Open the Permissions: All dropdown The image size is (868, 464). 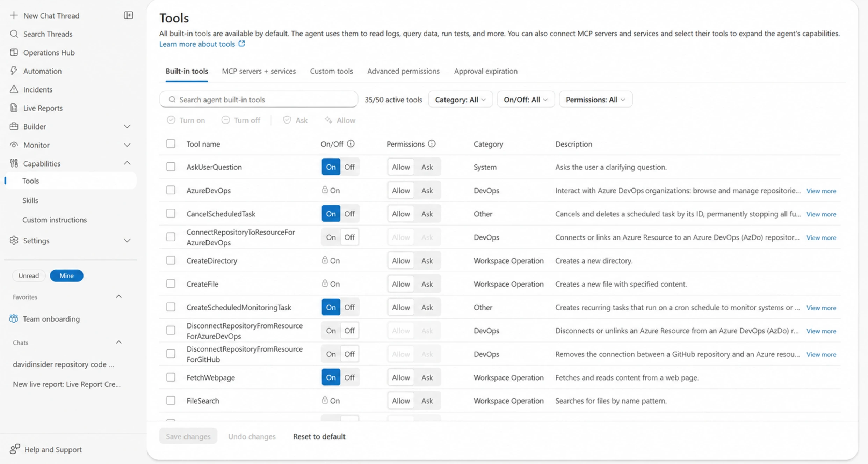[595, 100]
